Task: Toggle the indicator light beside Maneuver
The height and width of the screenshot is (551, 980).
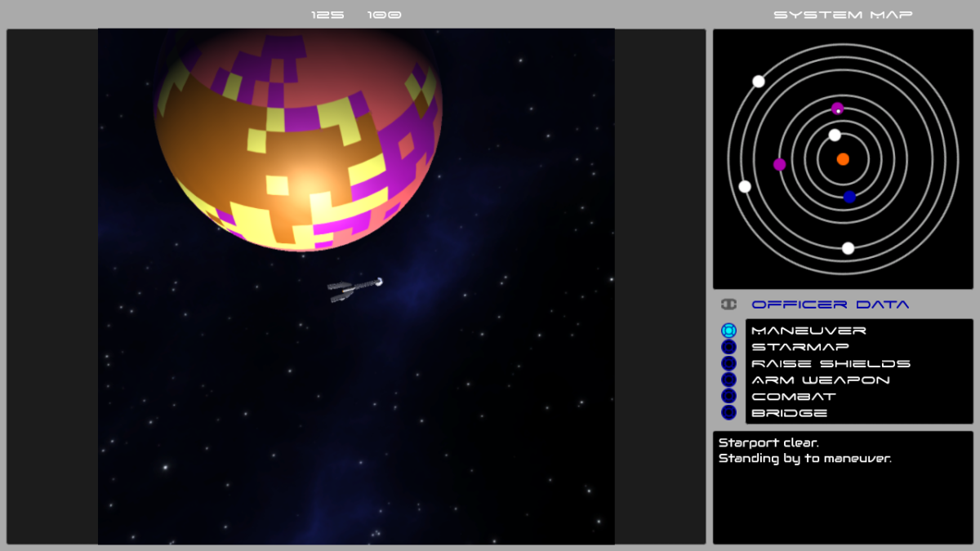Action: (x=729, y=330)
